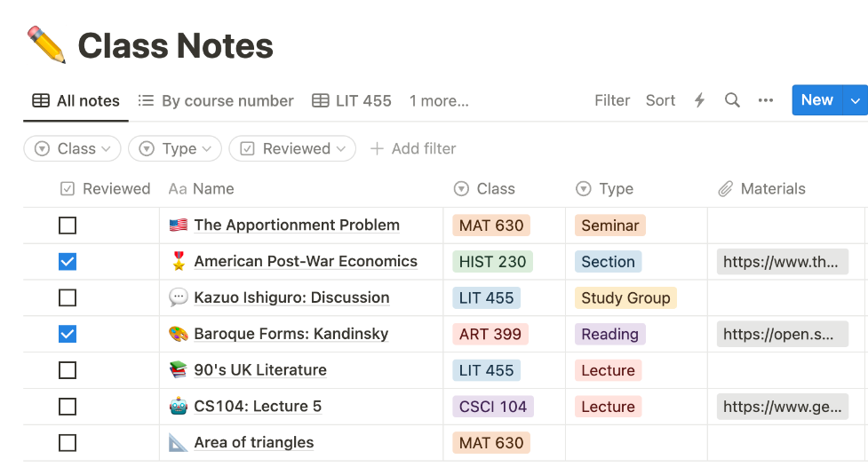
Task: Open the LIT 455 view tab
Action: coord(352,101)
